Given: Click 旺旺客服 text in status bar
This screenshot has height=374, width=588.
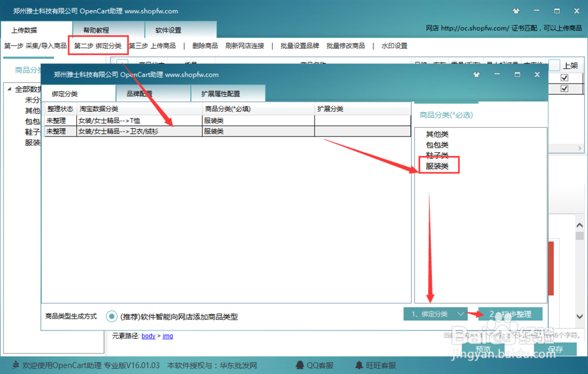Looking at the screenshot, I should point(381,365).
